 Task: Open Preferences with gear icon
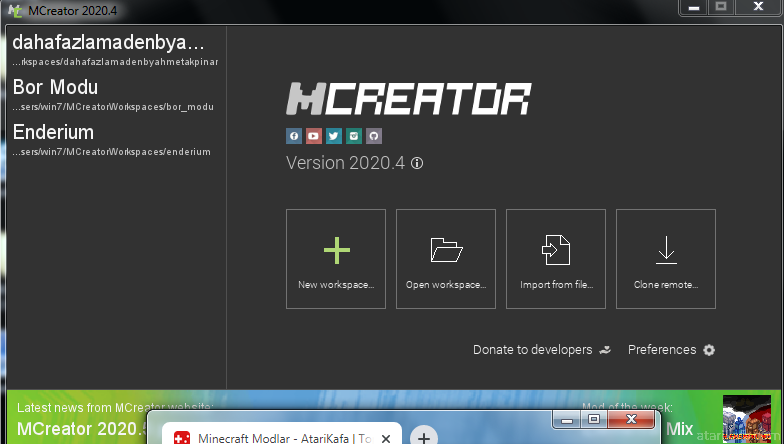(x=672, y=350)
